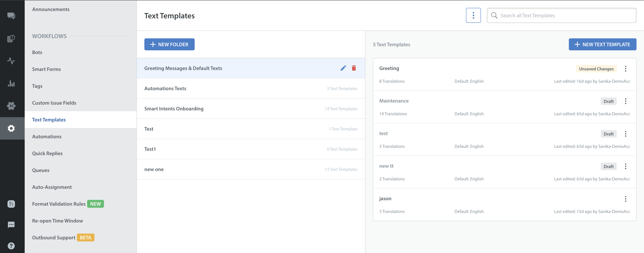The width and height of the screenshot is (644, 253).
Task: Open the jason template kebab menu
Action: [625, 199]
